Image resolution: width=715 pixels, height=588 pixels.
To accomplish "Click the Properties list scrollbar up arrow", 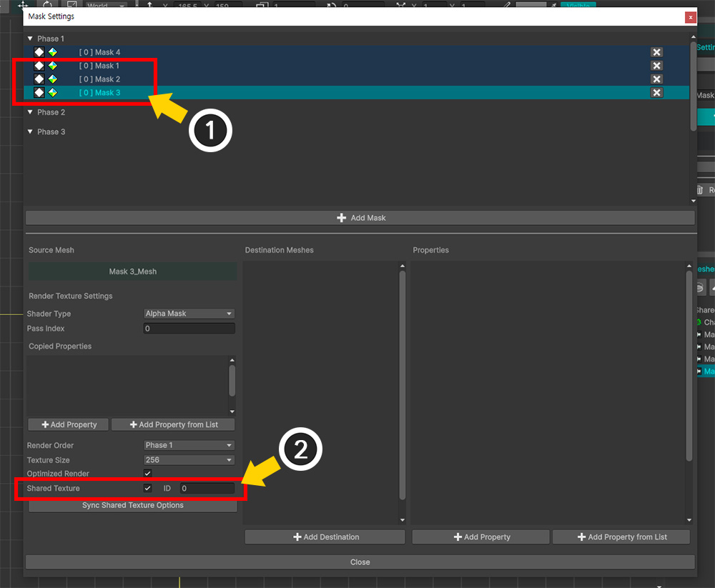I will coord(689,266).
